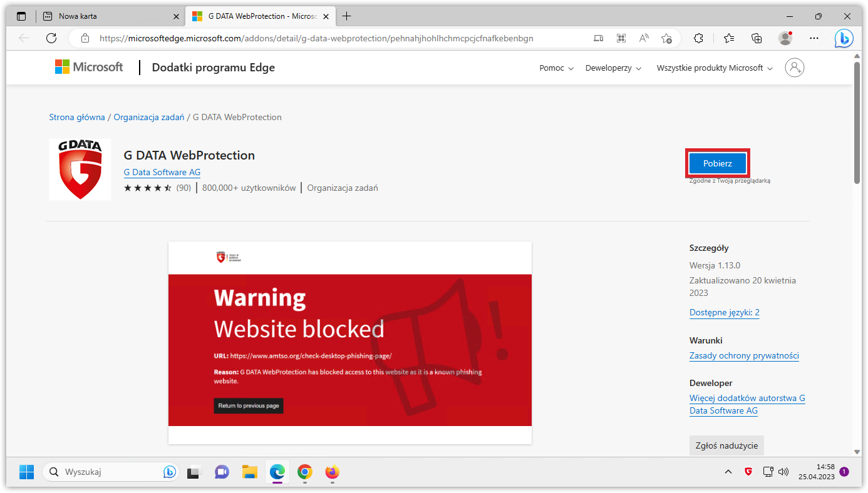This screenshot has width=868, height=493.
Task: Show hidden tray icons chevron
Action: click(728, 472)
